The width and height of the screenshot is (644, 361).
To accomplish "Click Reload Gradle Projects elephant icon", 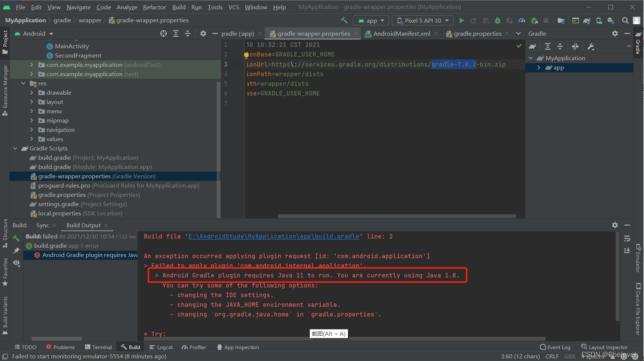I will tap(533, 46).
